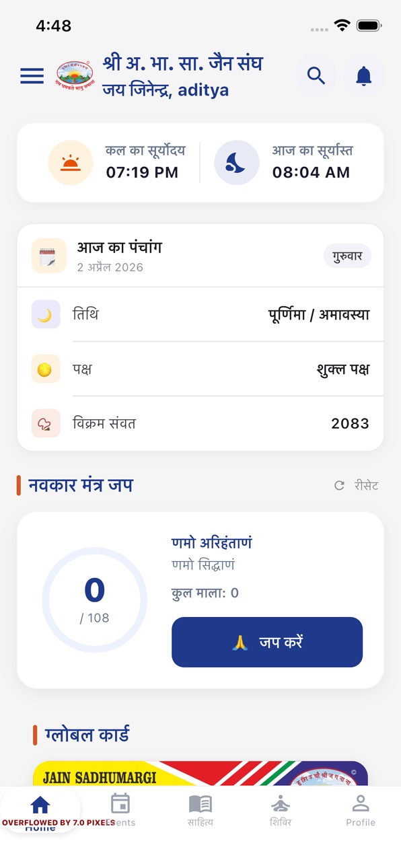Tap the Jain Sangh logo emblem

(75, 76)
